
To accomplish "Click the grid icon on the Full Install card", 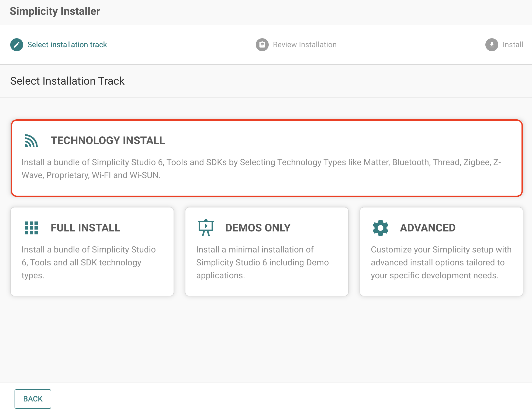I will [x=31, y=228].
